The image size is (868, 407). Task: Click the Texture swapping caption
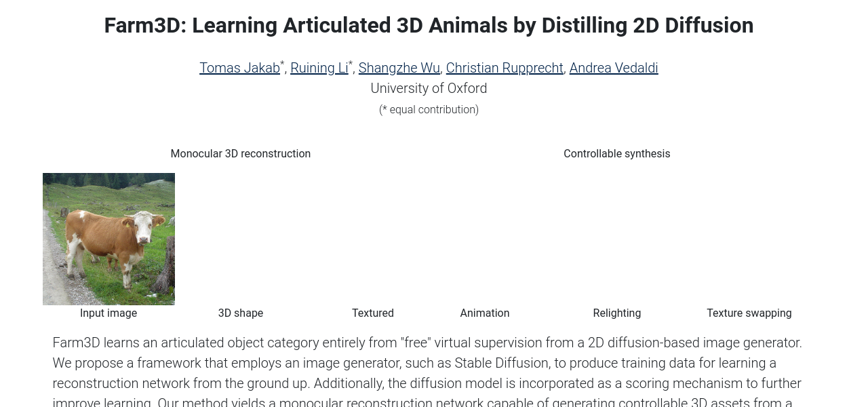coord(749,313)
